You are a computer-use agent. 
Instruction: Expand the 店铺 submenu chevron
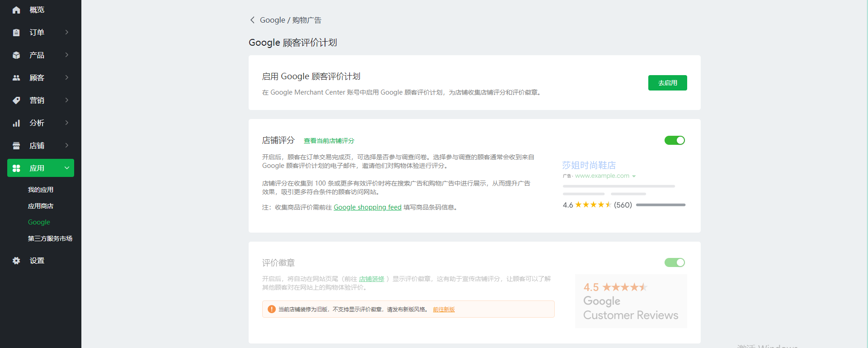coord(67,145)
